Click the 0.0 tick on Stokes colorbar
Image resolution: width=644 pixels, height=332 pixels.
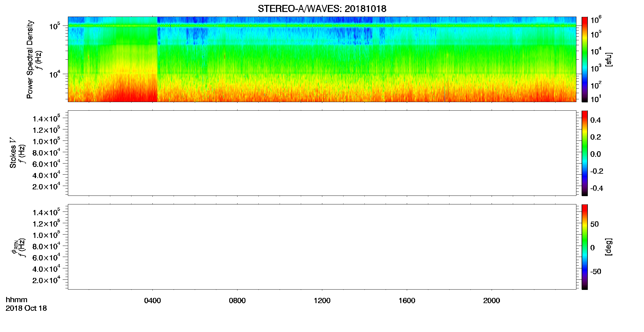(x=595, y=154)
